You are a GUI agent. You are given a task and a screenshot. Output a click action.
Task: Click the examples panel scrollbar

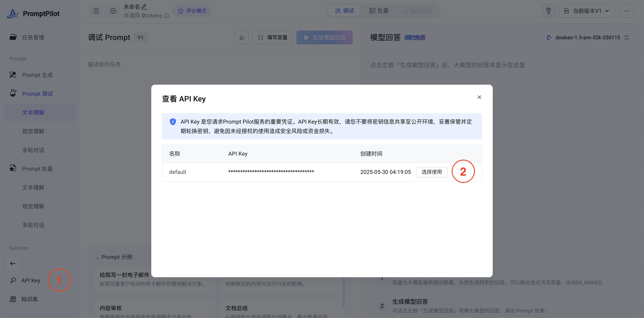pyautogui.click(x=344, y=292)
